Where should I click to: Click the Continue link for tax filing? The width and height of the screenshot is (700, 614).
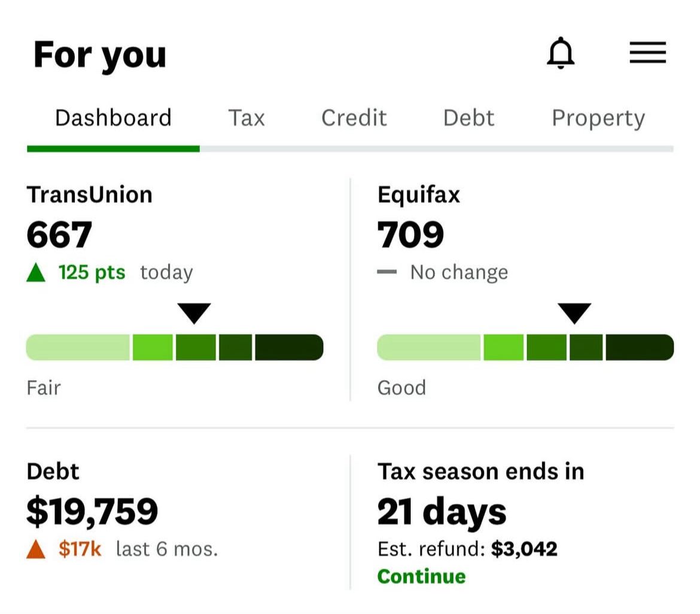[x=421, y=576]
